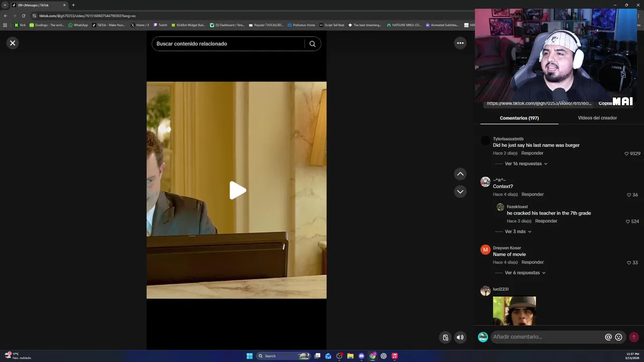
Task: Like the Name of movie comment
Action: tap(629, 263)
